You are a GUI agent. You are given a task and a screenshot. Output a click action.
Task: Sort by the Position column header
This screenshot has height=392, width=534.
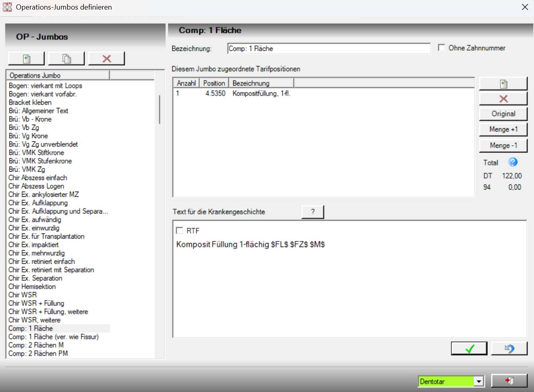214,83
